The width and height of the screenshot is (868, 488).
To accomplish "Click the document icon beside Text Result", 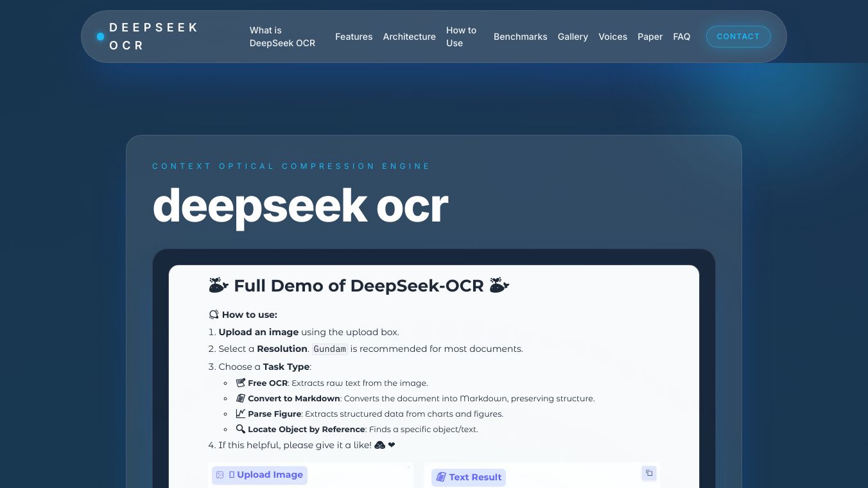I will pos(441,477).
